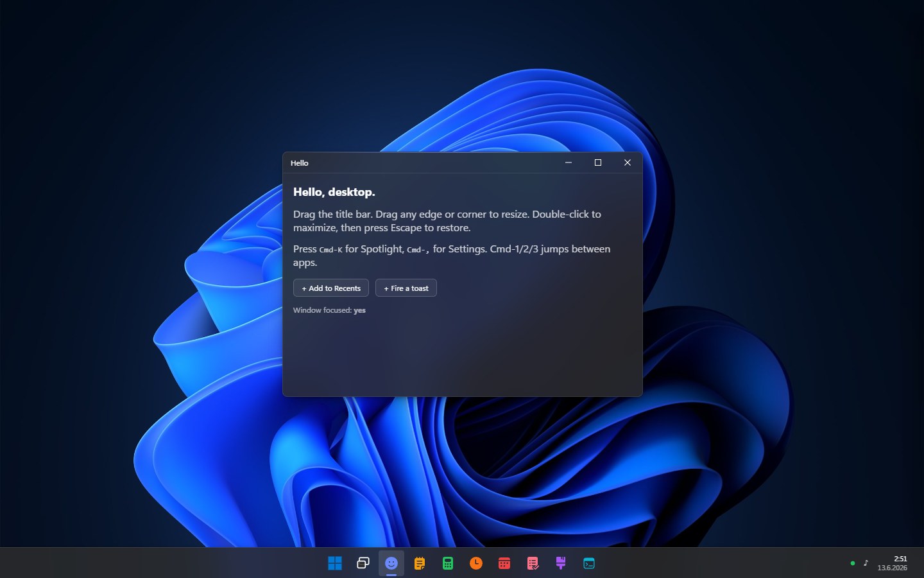
Task: Click the Hello window title text
Action: tap(300, 163)
